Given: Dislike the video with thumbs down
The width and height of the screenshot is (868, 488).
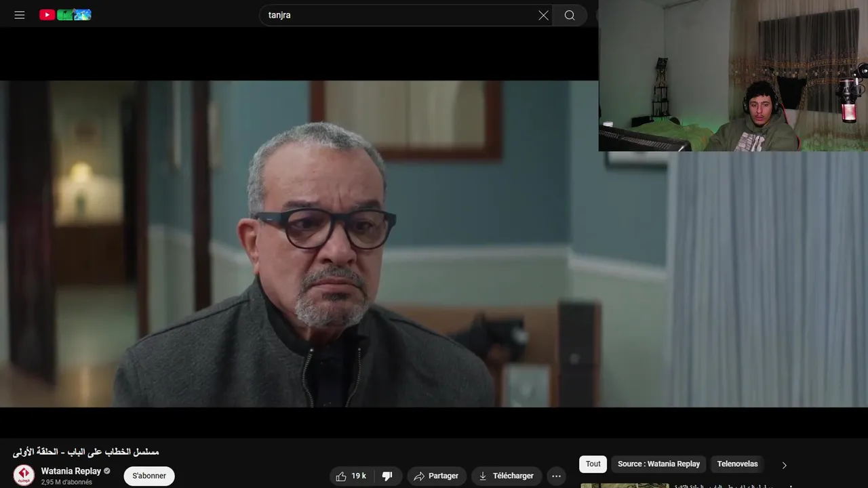Looking at the screenshot, I should point(387,476).
